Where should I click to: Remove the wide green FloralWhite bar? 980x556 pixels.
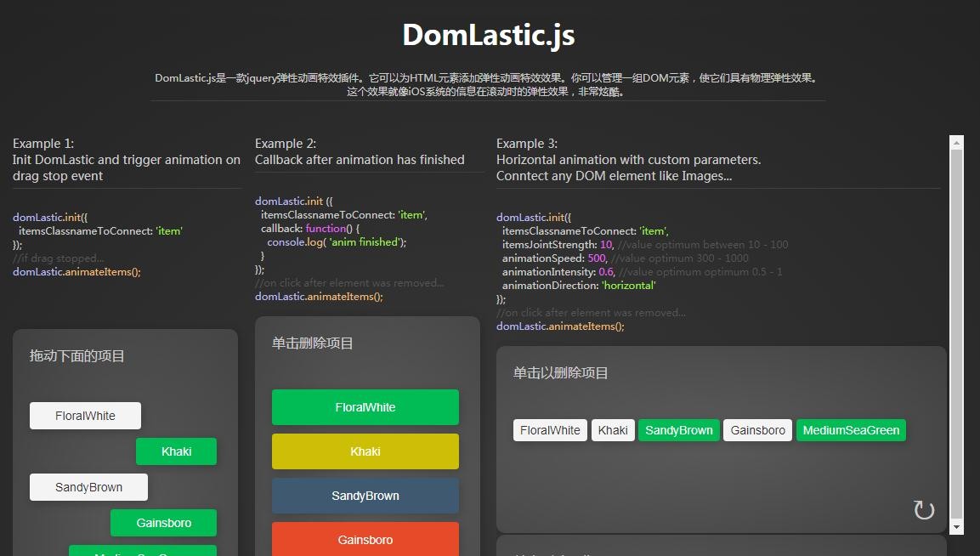click(x=365, y=407)
